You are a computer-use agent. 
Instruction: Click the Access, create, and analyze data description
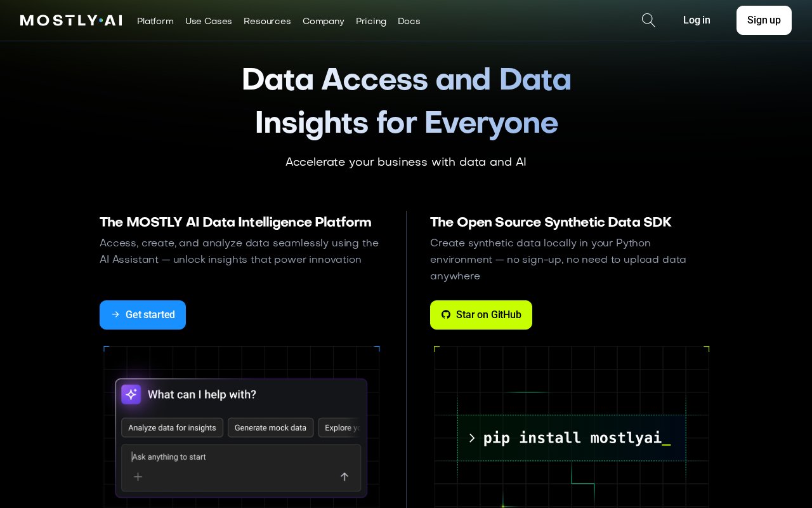coord(239,251)
